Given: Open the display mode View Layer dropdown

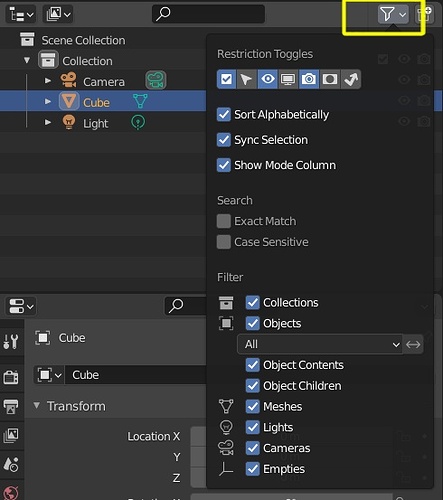Looking at the screenshot, I should (x=58, y=14).
